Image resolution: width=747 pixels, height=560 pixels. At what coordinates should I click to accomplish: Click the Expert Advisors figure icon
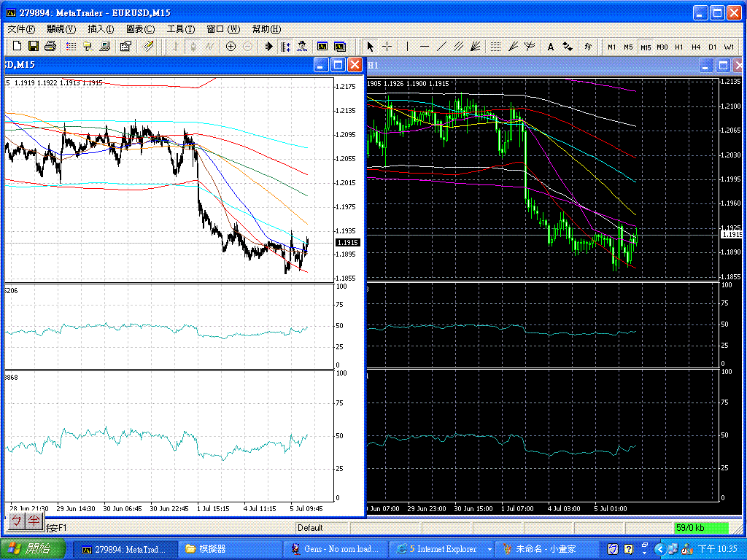tap(301, 46)
